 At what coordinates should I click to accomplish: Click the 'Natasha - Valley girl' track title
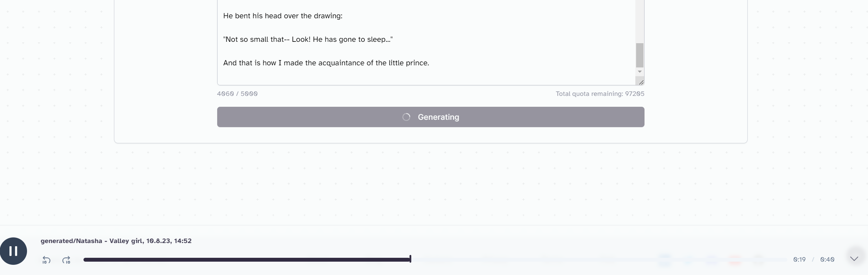116,241
